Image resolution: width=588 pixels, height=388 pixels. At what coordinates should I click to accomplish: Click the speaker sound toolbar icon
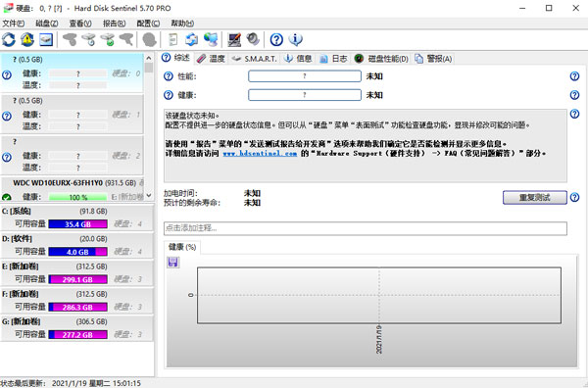(x=253, y=39)
